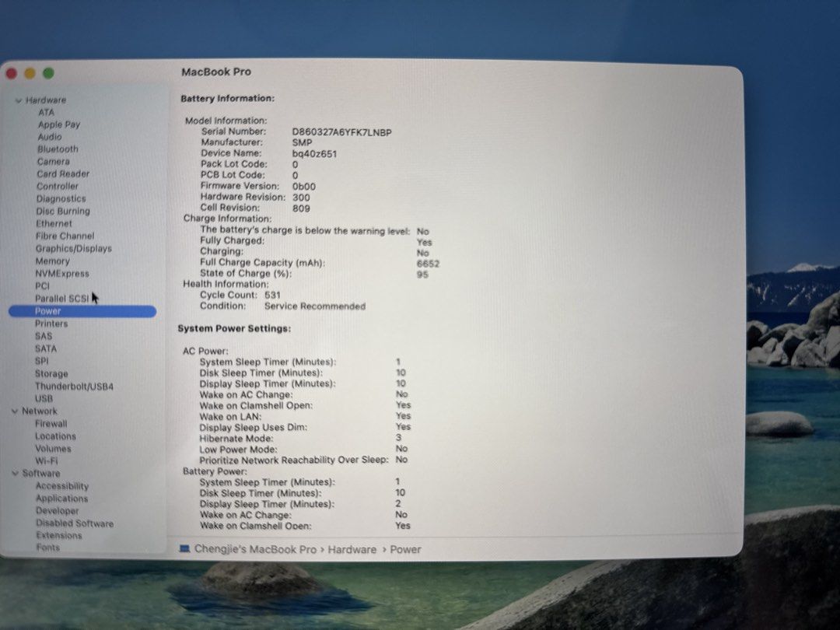Click the computer icon in path bar
840x630 pixels.
[x=185, y=549]
